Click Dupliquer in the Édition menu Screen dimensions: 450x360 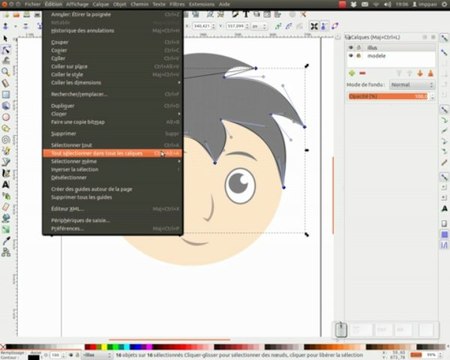(x=113, y=106)
